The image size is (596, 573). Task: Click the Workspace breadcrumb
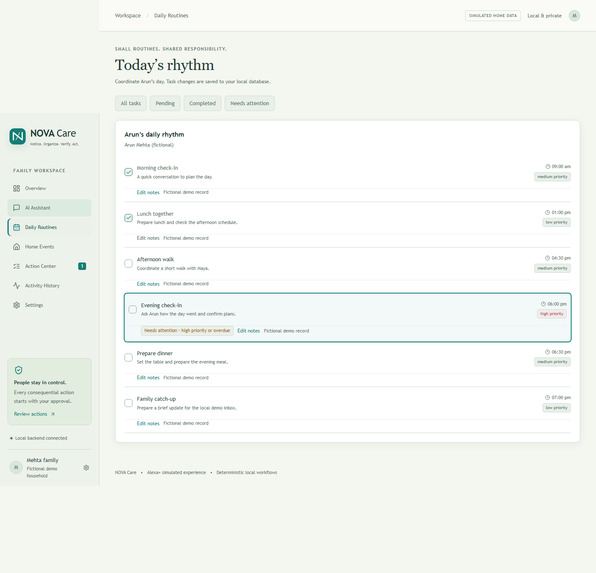pyautogui.click(x=128, y=16)
